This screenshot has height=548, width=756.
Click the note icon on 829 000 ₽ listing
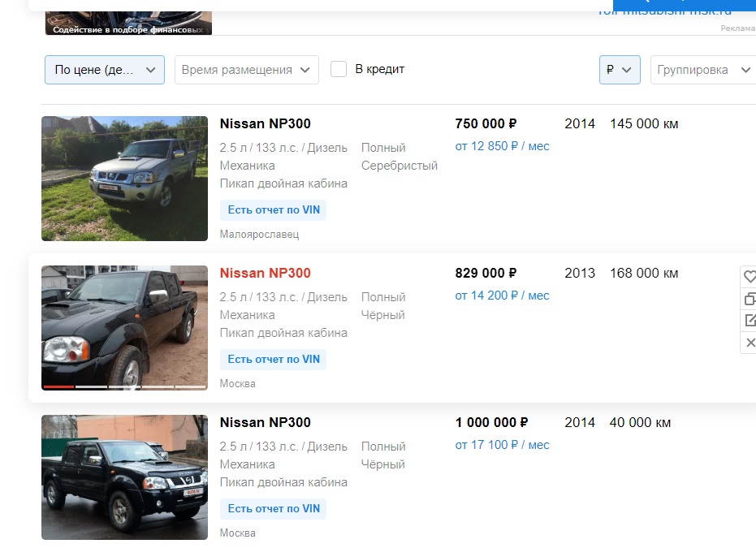click(x=750, y=321)
